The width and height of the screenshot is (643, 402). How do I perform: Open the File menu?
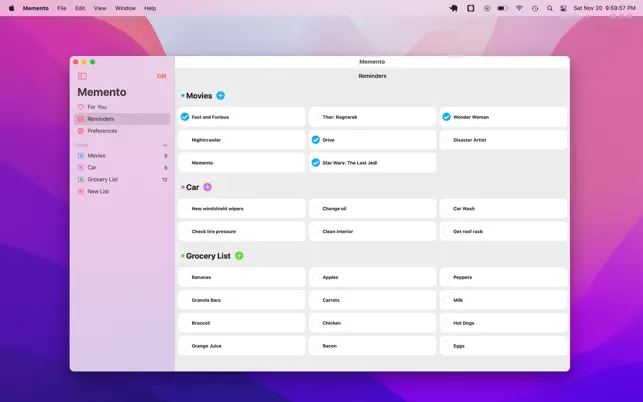62,8
